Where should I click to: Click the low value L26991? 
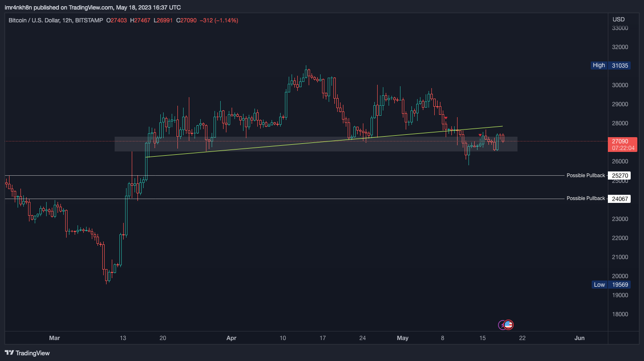coord(163,20)
